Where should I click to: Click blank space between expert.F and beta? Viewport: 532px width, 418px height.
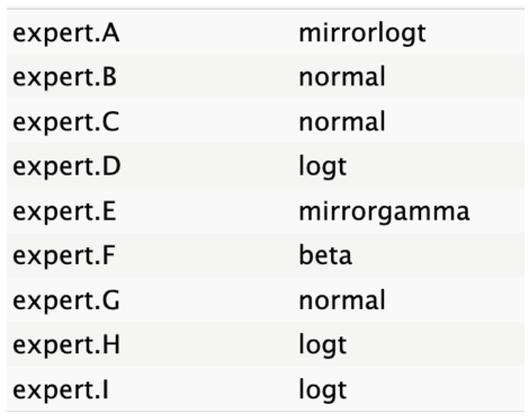208,256
